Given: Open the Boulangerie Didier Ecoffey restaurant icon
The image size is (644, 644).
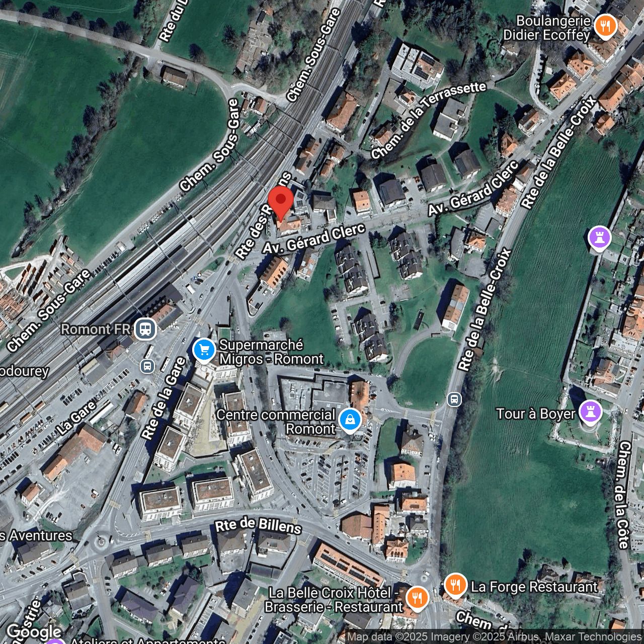Looking at the screenshot, I should pos(605,26).
